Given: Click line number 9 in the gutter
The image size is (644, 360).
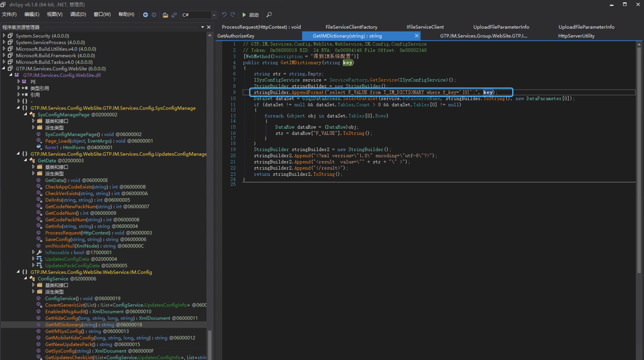Looking at the screenshot, I should tap(234, 92).
